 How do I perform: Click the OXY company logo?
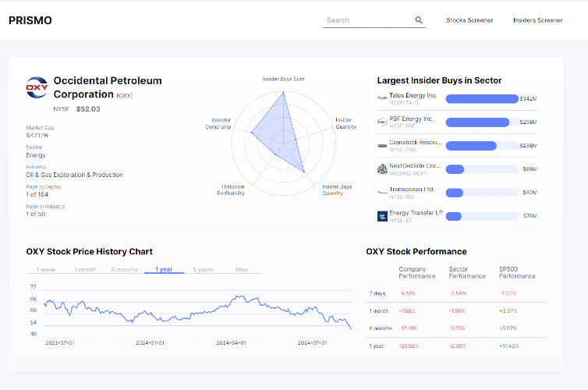[x=37, y=87]
